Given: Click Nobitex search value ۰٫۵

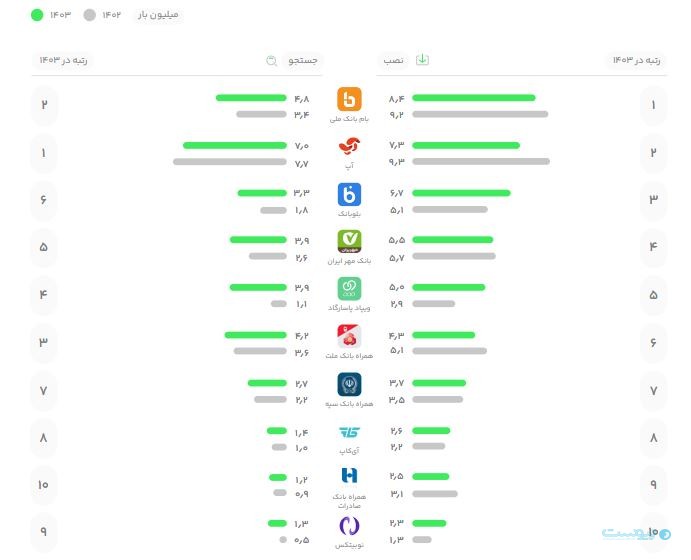Looking at the screenshot, I should [x=301, y=540].
